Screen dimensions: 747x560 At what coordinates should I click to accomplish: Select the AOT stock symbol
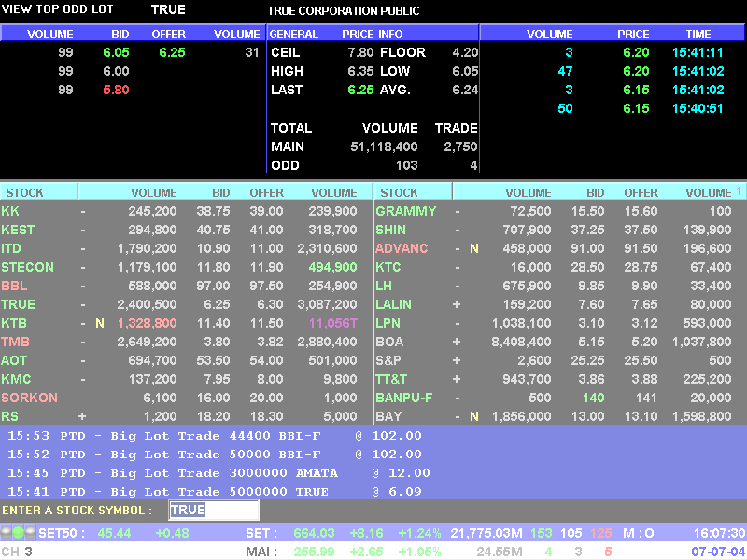14,360
